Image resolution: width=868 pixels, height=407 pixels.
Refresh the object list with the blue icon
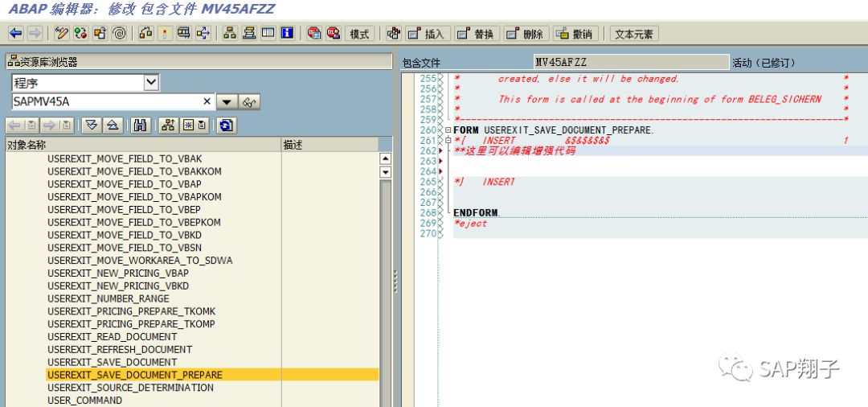pos(226,125)
